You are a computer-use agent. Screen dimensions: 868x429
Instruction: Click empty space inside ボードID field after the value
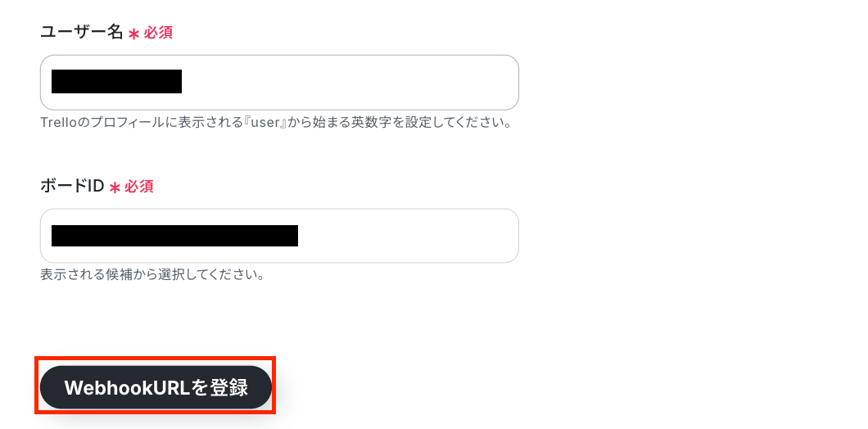coord(407,236)
